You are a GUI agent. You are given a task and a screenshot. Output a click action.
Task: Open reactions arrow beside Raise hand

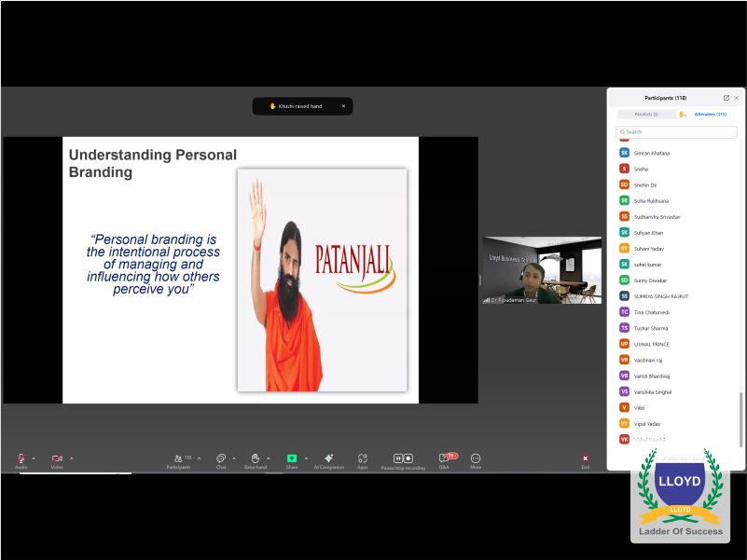pos(269,458)
